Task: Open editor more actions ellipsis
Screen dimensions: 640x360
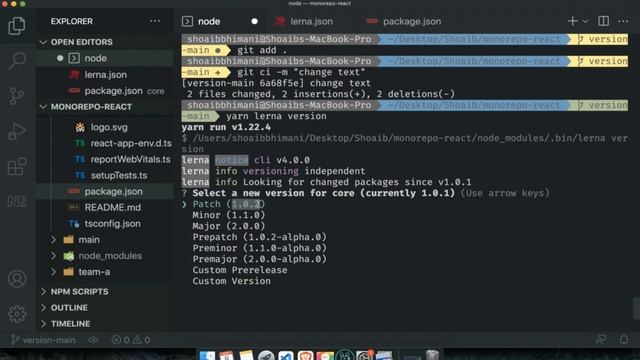Action: click(x=623, y=21)
